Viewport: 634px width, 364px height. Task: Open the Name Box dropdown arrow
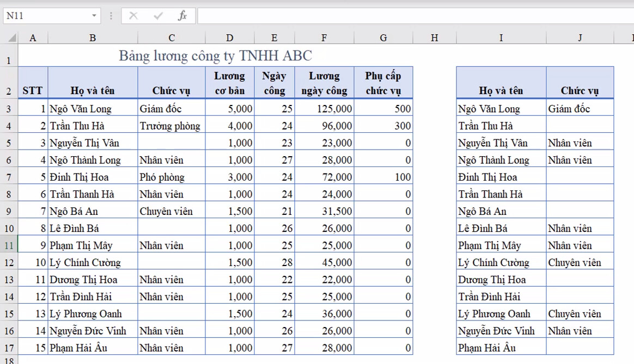pos(93,15)
